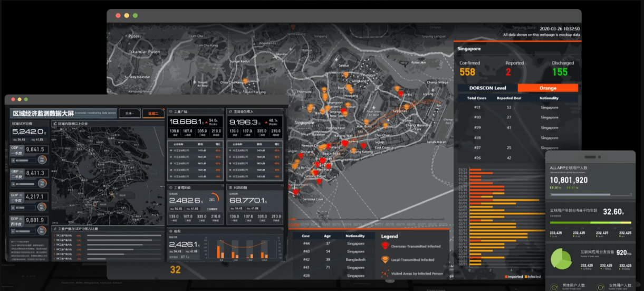The height and width of the screenshot is (291, 644).
Task: Click the 一季度 GDP circular percentage gauge
Action: click(42, 158)
